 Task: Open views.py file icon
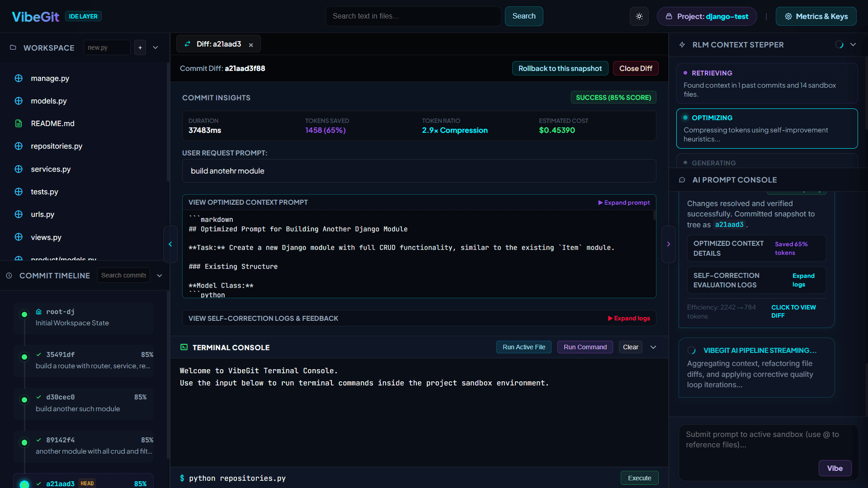pos(19,237)
